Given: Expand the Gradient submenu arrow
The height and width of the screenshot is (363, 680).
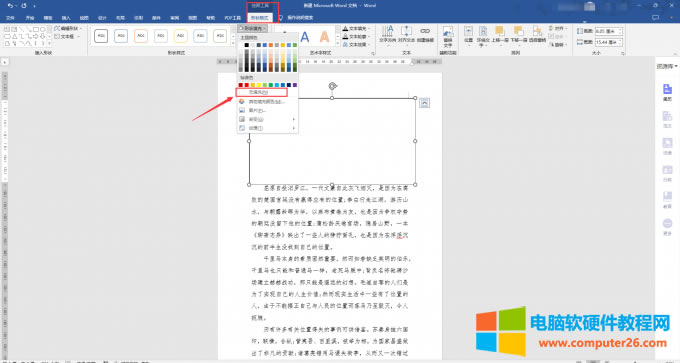Looking at the screenshot, I should [x=294, y=119].
